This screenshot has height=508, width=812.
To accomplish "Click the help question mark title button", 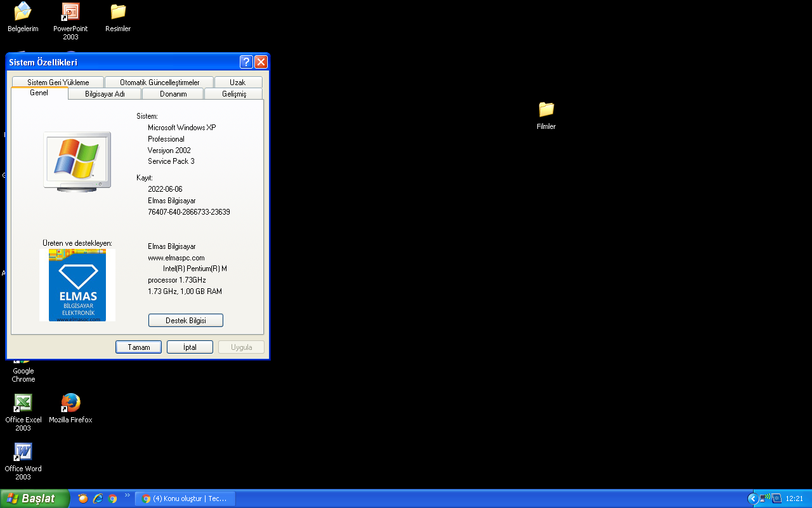I will click(x=247, y=62).
